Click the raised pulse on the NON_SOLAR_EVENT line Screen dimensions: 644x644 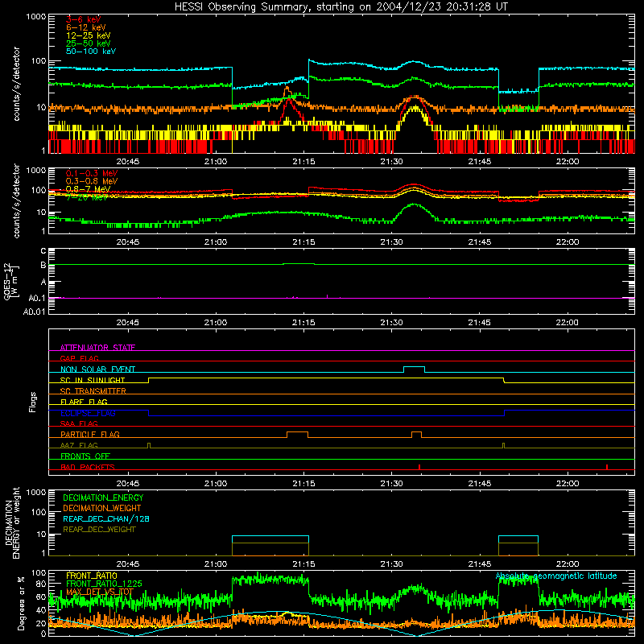414,369
